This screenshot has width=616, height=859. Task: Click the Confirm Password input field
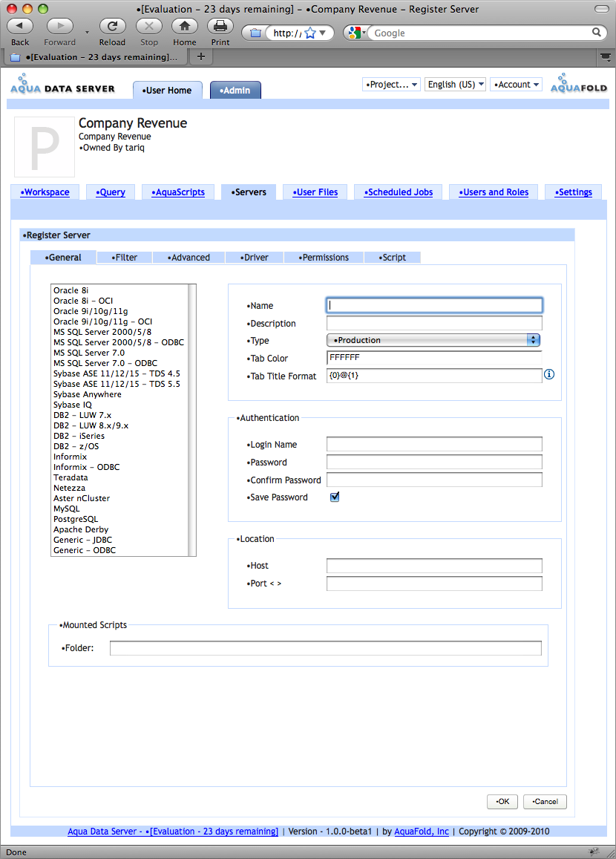pyautogui.click(x=433, y=480)
